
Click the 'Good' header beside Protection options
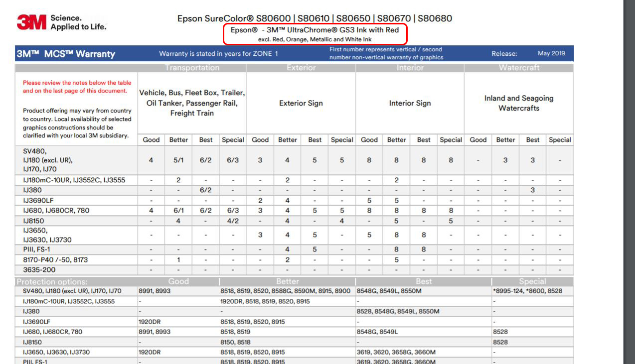178,281
